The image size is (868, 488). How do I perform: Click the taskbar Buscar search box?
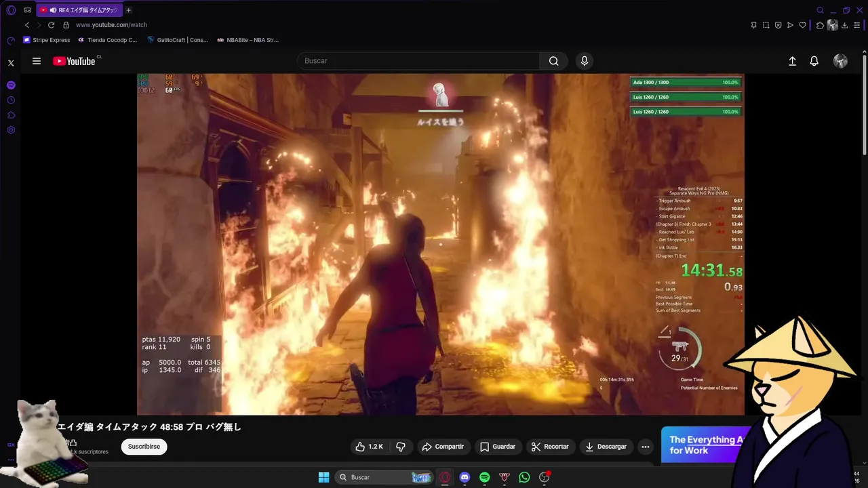384,477
